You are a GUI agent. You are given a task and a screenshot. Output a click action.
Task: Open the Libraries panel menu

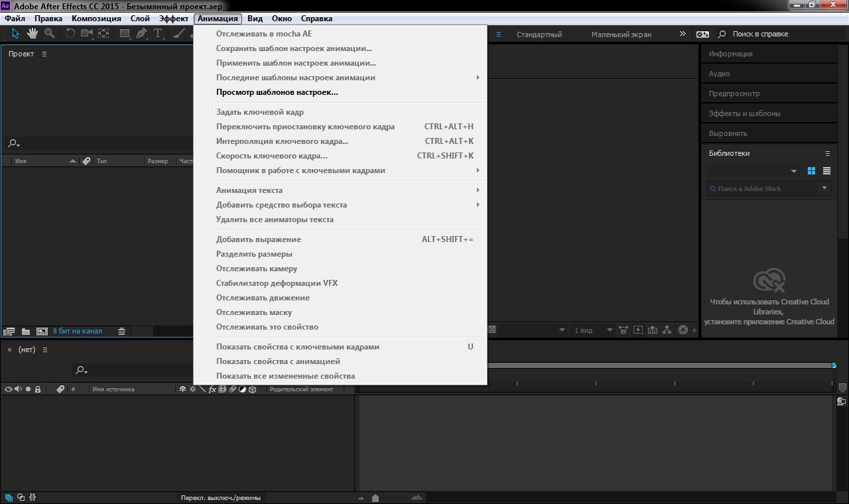coord(827,153)
